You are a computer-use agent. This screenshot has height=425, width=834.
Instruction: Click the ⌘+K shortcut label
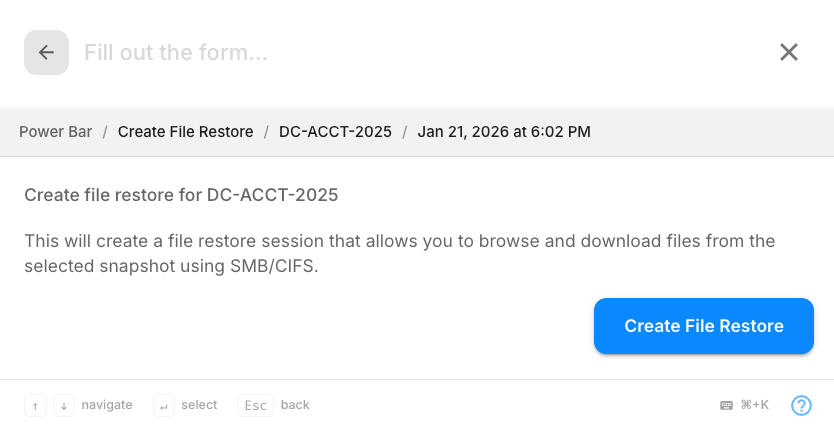point(755,405)
